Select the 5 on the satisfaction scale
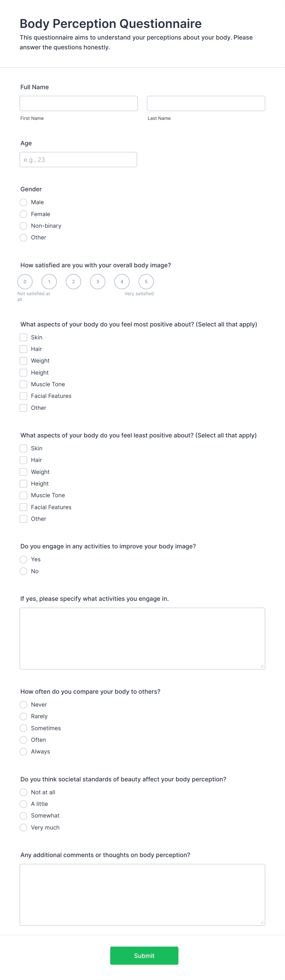285x980 pixels. (x=146, y=281)
